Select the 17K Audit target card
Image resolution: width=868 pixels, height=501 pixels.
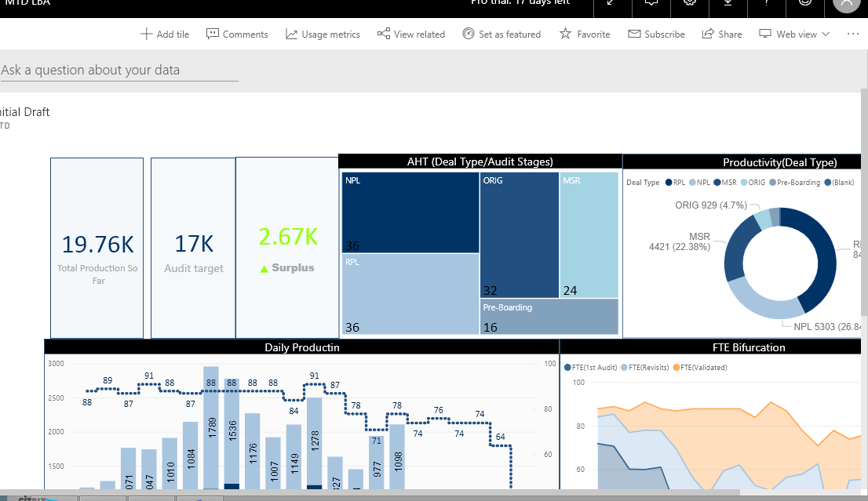pos(193,248)
